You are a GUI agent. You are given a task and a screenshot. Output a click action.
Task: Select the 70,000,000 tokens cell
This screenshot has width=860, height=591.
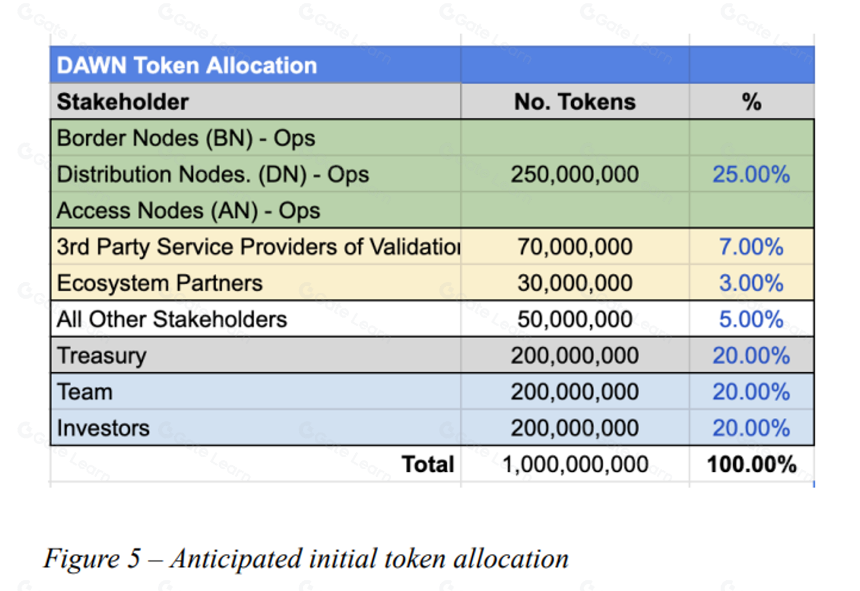575,247
